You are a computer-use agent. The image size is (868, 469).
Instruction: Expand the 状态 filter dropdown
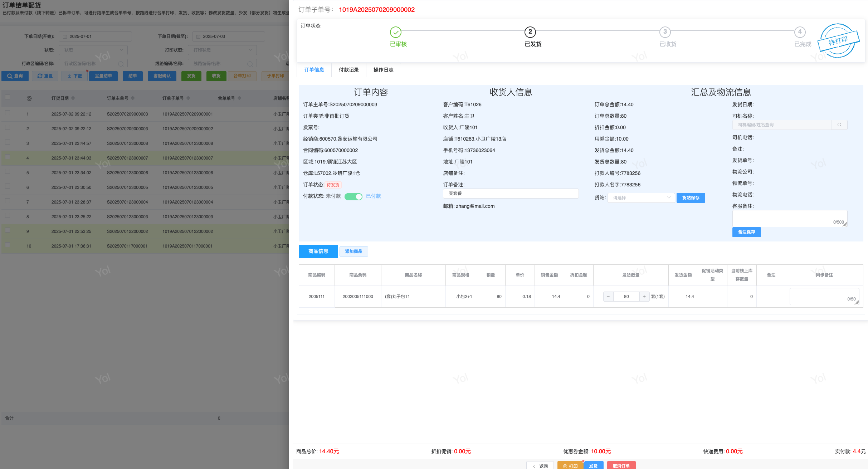pos(93,50)
